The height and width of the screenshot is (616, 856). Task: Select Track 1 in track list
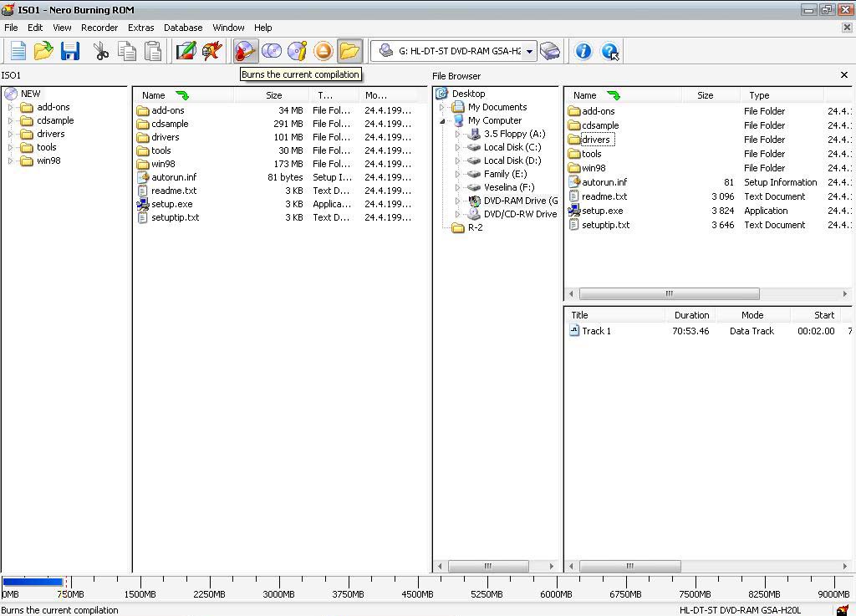[x=596, y=331]
